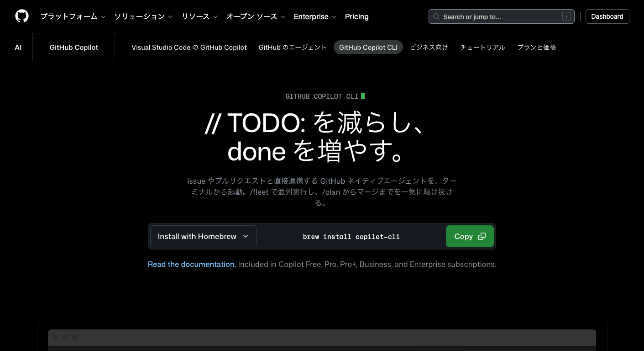Viewport: 644px width, 351px height.
Task: Expand the プラットフォーム navigation dropdown
Action: pyautogui.click(x=72, y=16)
